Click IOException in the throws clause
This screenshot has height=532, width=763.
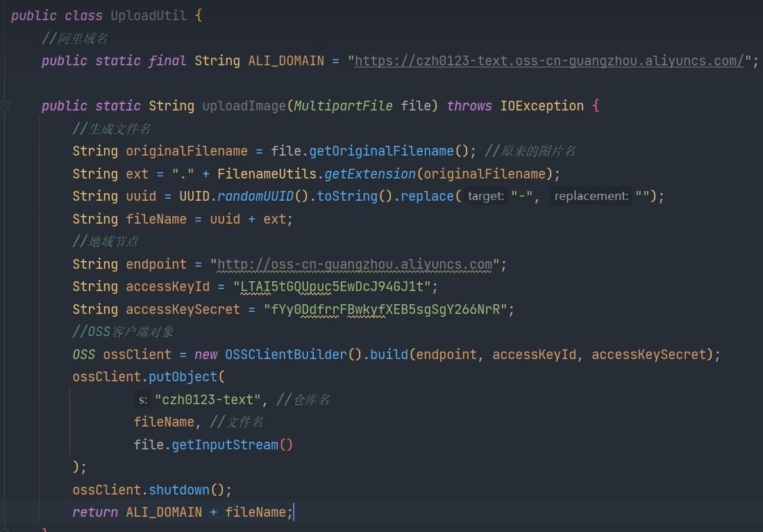pos(542,106)
